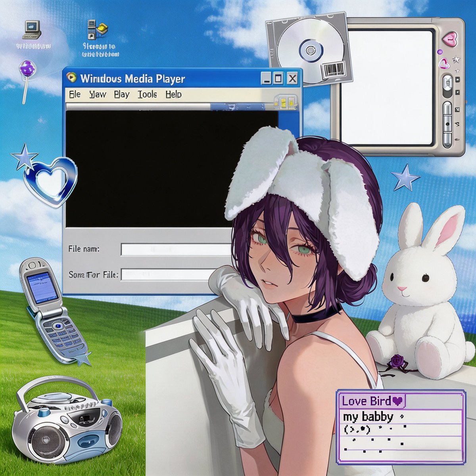Open the computer desktop icon
This screenshot has width=476, height=476.
[33, 31]
